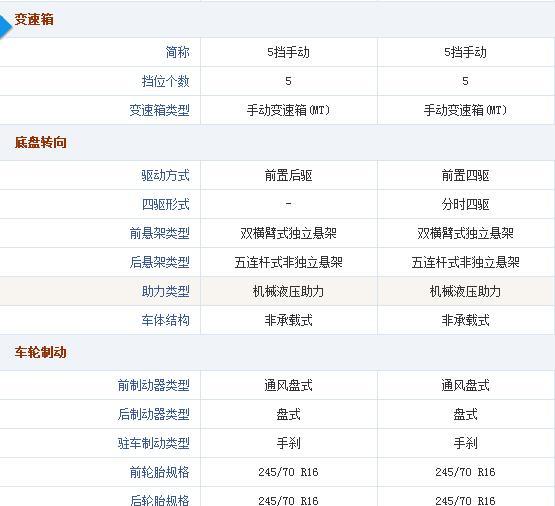Screen dimensions: 555x506
Task: Select the 前置四驱 drive type value
Action: point(465,176)
